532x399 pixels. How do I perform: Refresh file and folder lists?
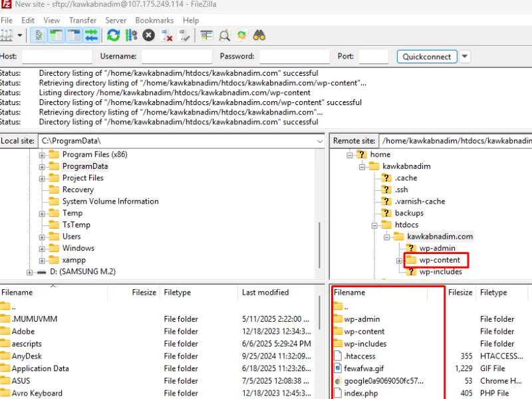[x=113, y=35]
